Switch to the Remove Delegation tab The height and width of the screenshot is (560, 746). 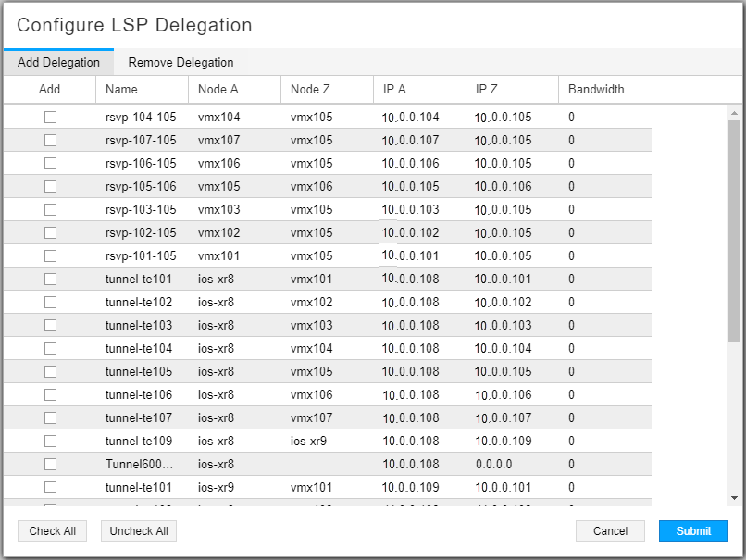click(x=180, y=63)
